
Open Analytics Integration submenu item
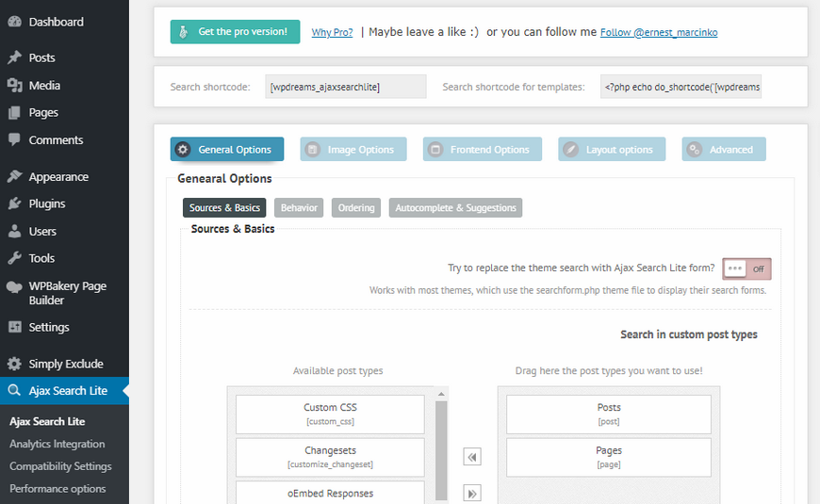[x=57, y=444]
